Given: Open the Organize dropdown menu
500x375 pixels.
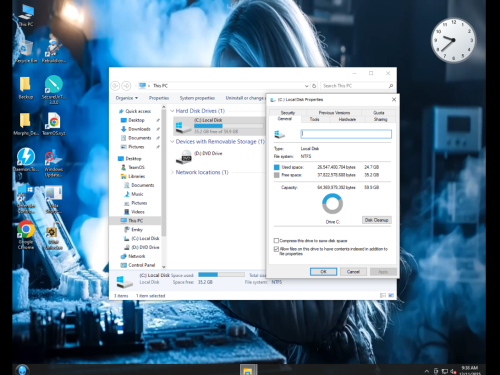Looking at the screenshot, I should pyautogui.click(x=127, y=98).
